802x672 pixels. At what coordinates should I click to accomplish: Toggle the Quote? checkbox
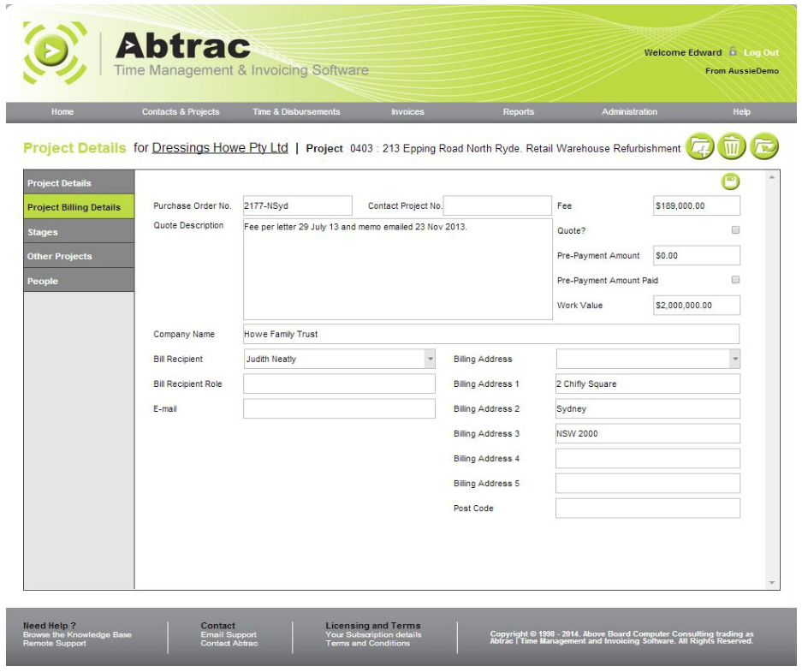(x=735, y=230)
